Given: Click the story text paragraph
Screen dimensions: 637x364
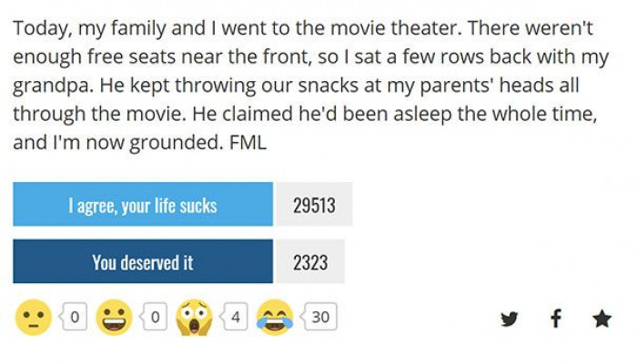Looking at the screenshot, I should 311,86.
